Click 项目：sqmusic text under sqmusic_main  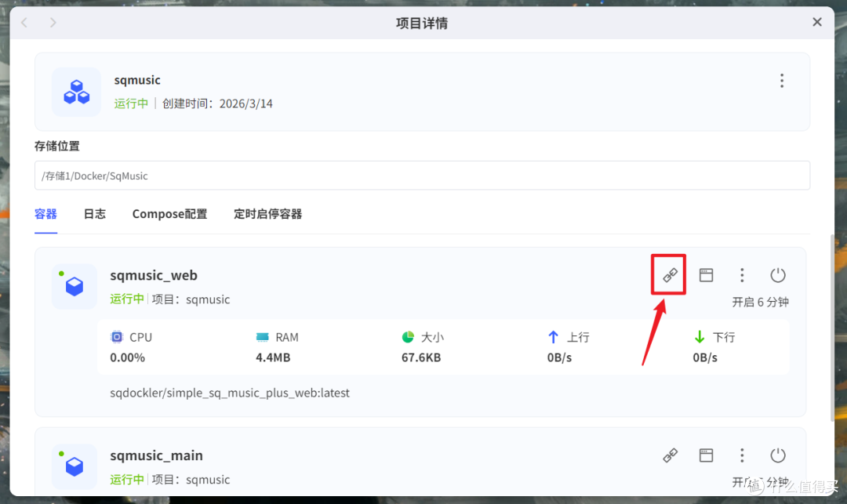coord(191,479)
